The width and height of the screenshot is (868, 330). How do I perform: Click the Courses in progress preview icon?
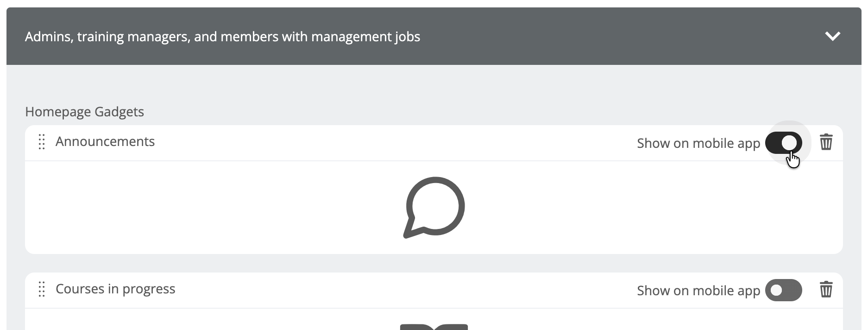(x=434, y=326)
